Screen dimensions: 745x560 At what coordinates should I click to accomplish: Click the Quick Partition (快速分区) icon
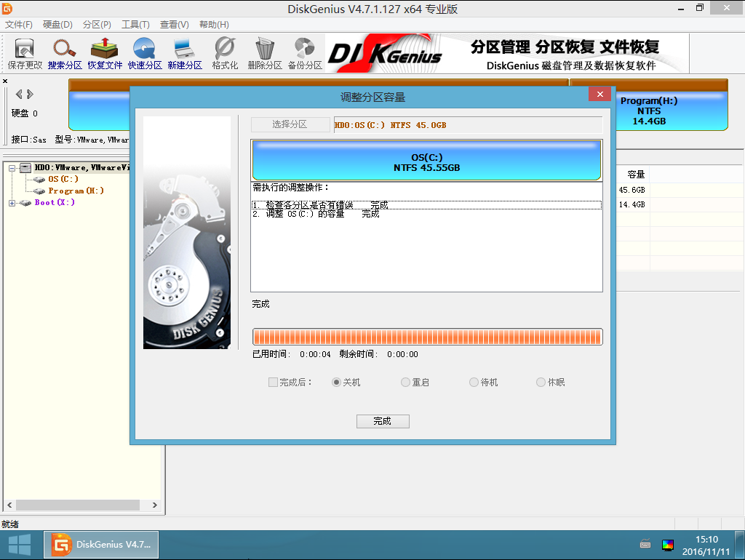click(145, 54)
